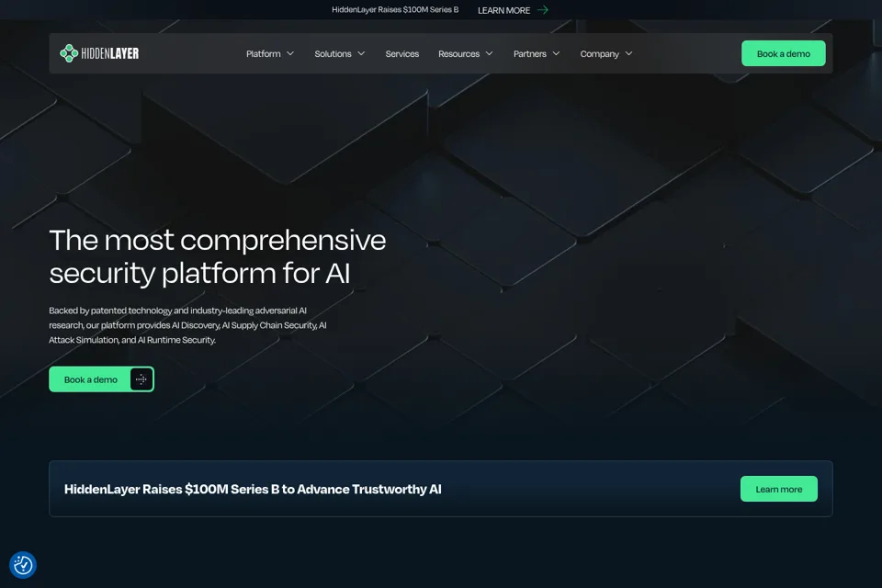882x588 pixels.
Task: Click Book a demo in the navigation bar
Action: (784, 53)
